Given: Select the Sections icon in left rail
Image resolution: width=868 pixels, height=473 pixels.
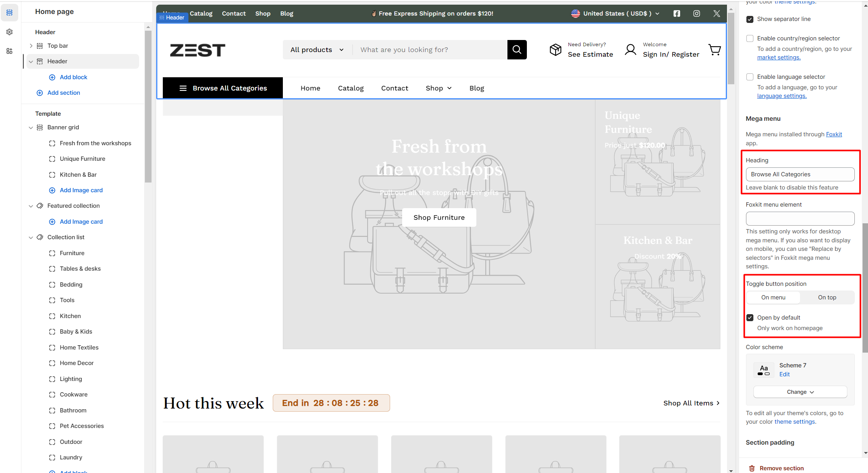Looking at the screenshot, I should click(9, 13).
